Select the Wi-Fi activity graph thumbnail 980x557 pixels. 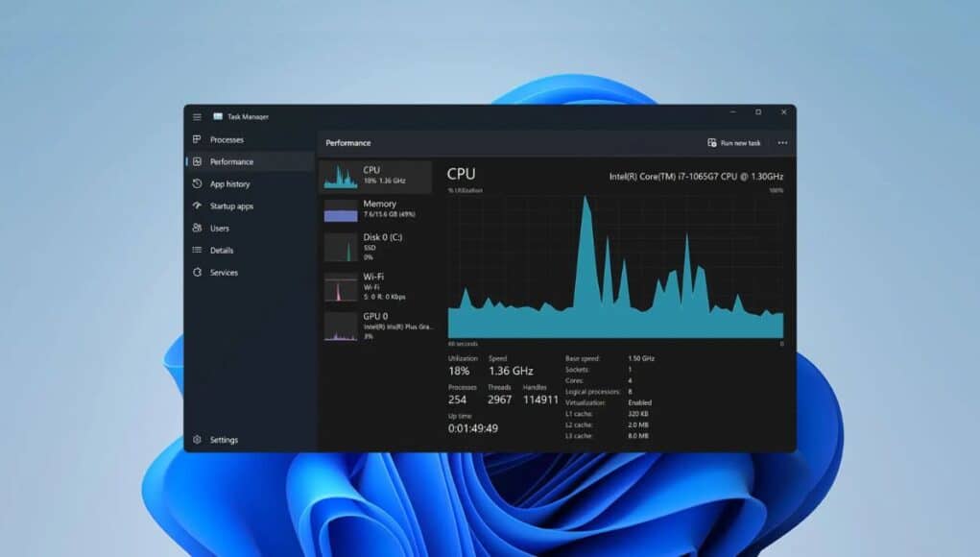click(341, 287)
